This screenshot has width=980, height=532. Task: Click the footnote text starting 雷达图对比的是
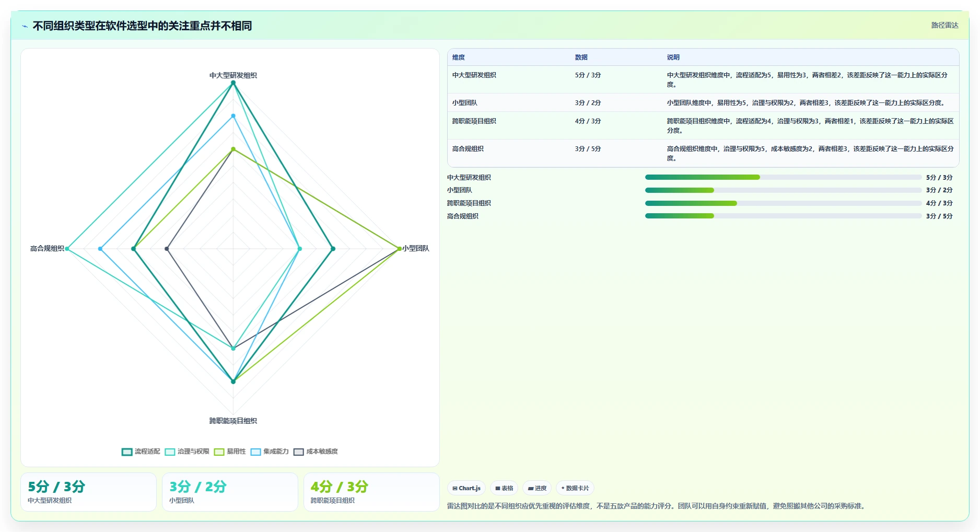pyautogui.click(x=657, y=506)
